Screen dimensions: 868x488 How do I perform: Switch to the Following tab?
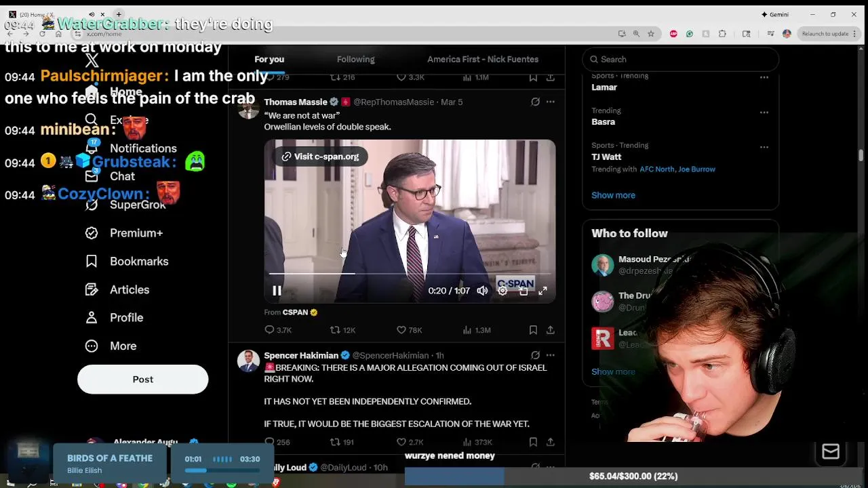tap(356, 59)
